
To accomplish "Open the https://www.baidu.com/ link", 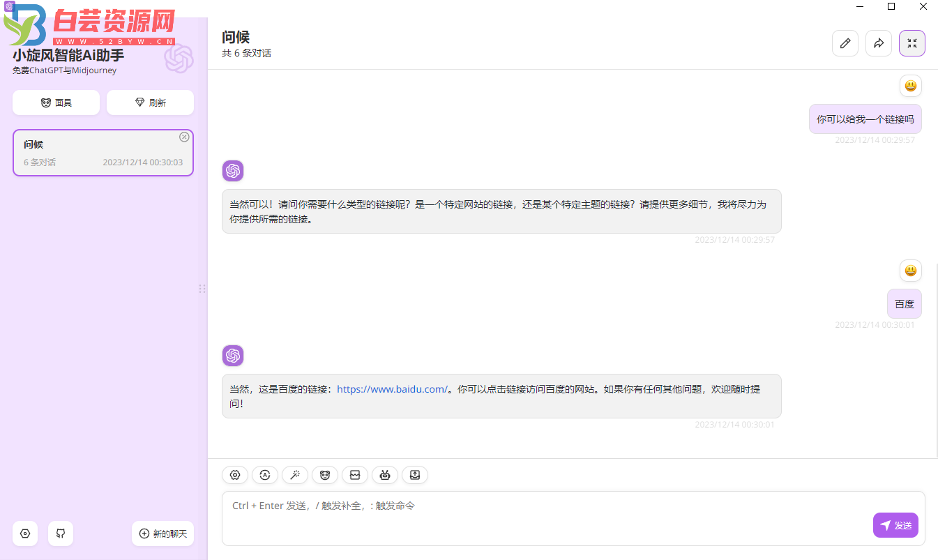I will point(392,389).
